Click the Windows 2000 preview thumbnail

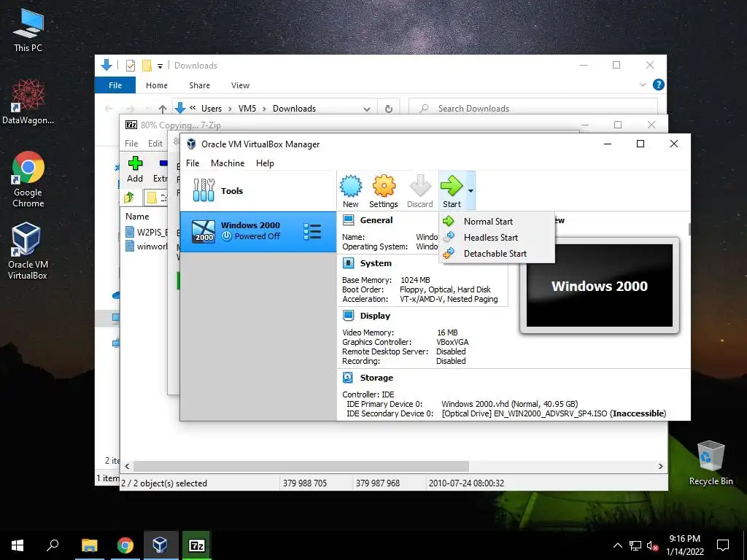click(600, 285)
